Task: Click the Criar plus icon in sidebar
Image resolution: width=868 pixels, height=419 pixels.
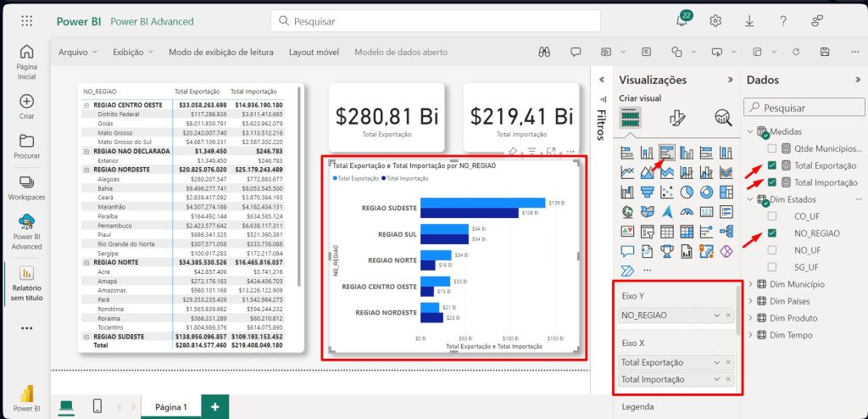Action: [x=26, y=106]
